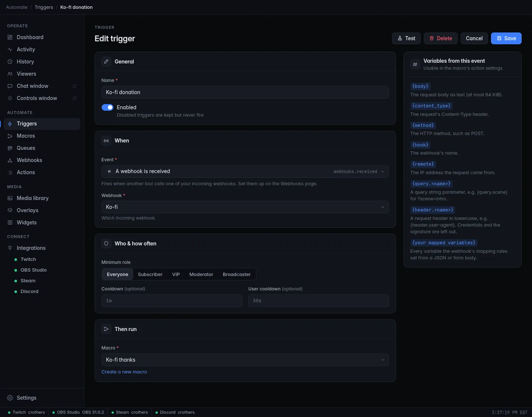Go to Twitch integration in sidebar
The height and width of the screenshot is (417, 532).
tap(28, 259)
